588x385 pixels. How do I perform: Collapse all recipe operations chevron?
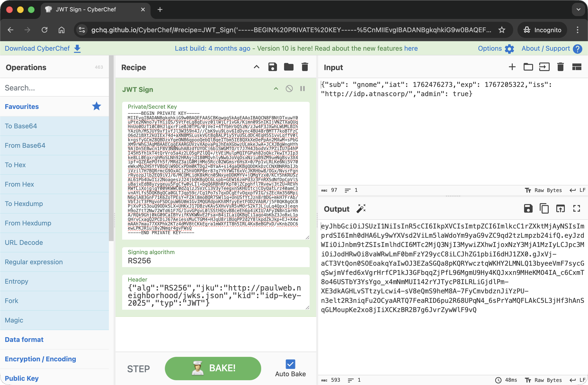[x=256, y=67]
